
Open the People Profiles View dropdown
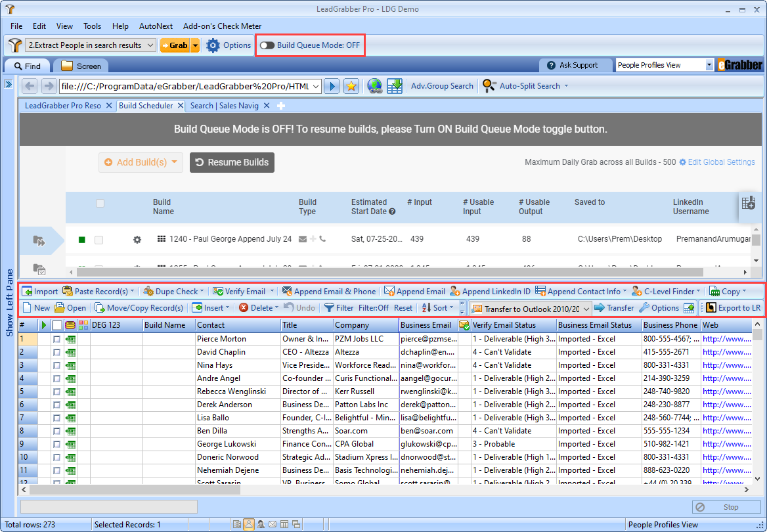[709, 65]
